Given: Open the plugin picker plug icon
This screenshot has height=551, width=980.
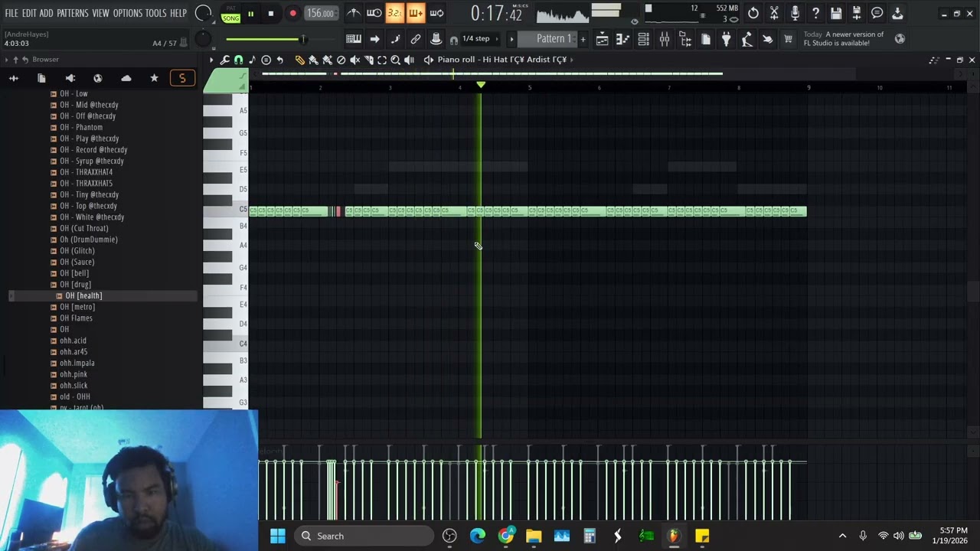Looking at the screenshot, I should point(727,39).
